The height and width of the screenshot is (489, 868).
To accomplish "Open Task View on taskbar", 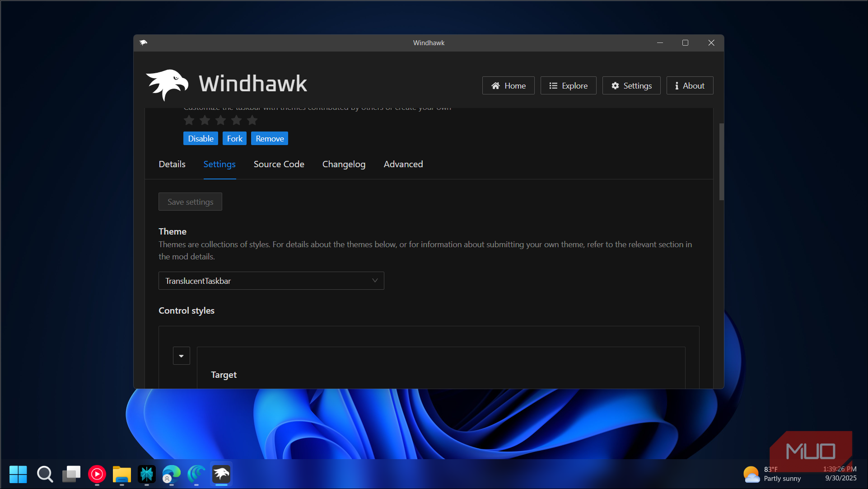I will (71, 474).
